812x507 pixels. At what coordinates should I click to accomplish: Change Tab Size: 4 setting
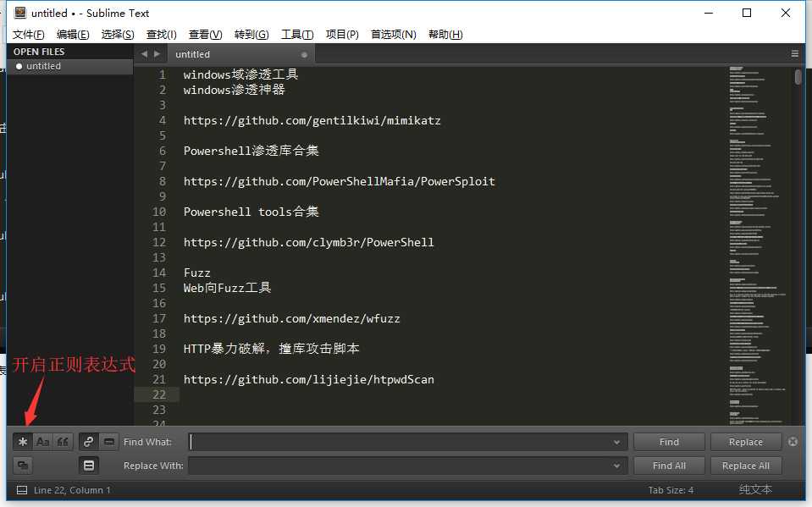(671, 490)
